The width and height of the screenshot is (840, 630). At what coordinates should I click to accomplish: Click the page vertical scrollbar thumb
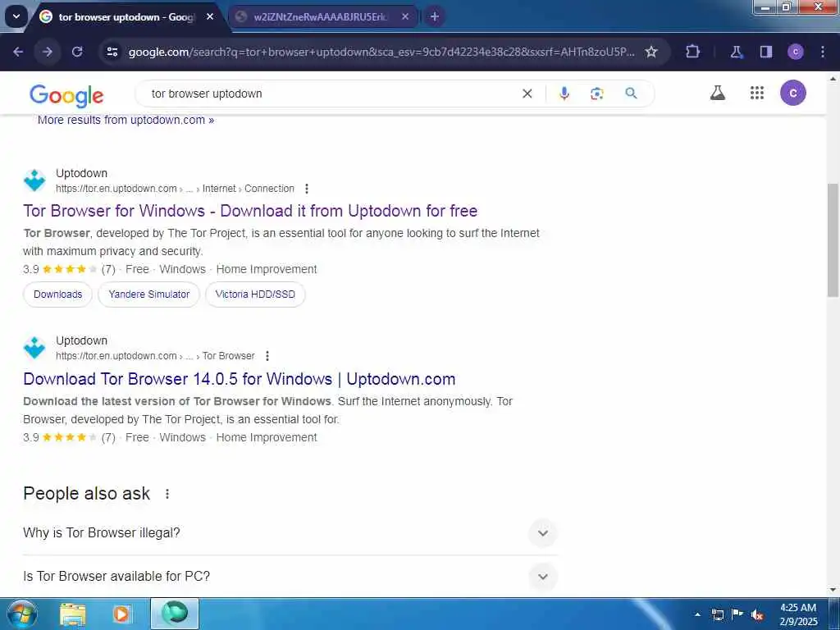tap(833, 240)
